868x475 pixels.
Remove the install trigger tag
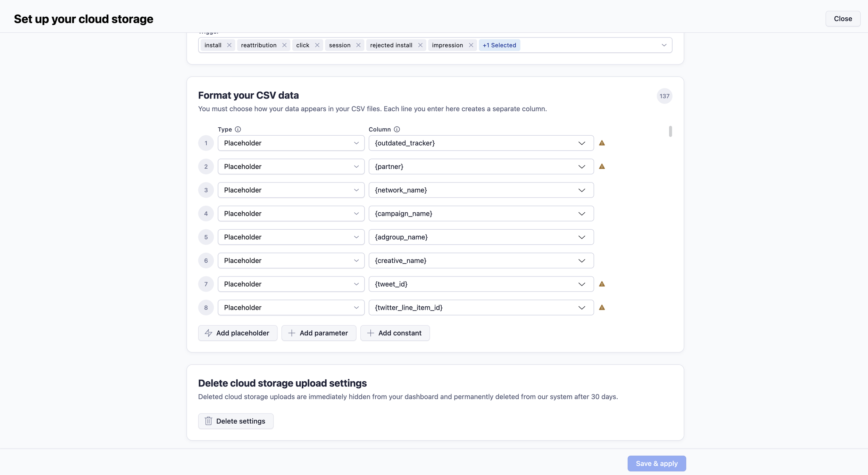click(x=229, y=45)
